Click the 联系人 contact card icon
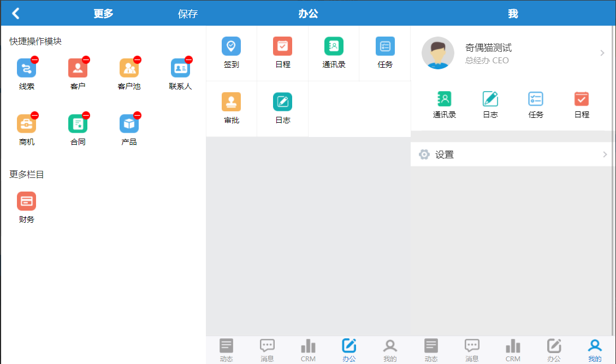Screen dimensions: 616x364 point(180,68)
